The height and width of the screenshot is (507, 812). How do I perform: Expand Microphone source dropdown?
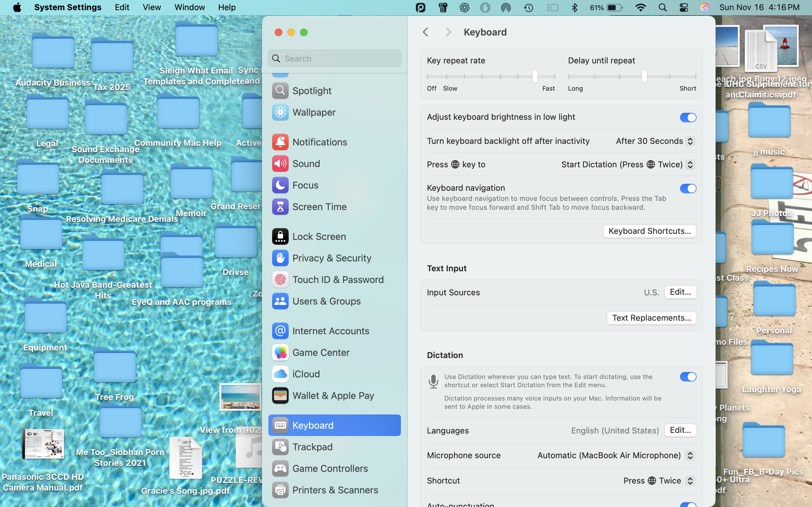point(615,455)
